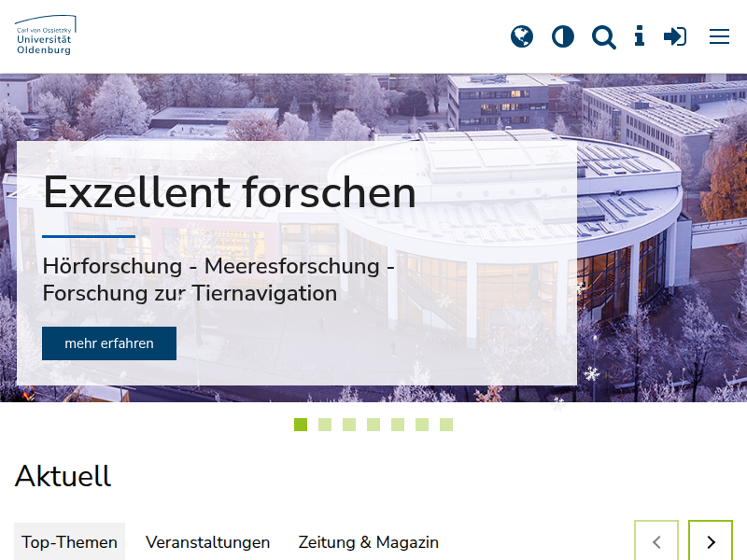
Task: Select the last carousel indicator square
Action: point(446,425)
